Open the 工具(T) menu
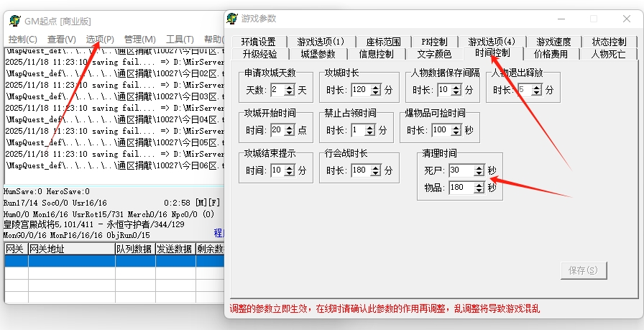Screen dimensions: 644x330 pos(180,40)
